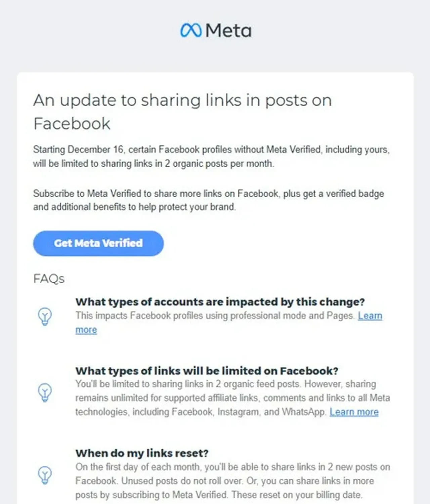Click the paragraph mentioning December 16

pos(211,156)
